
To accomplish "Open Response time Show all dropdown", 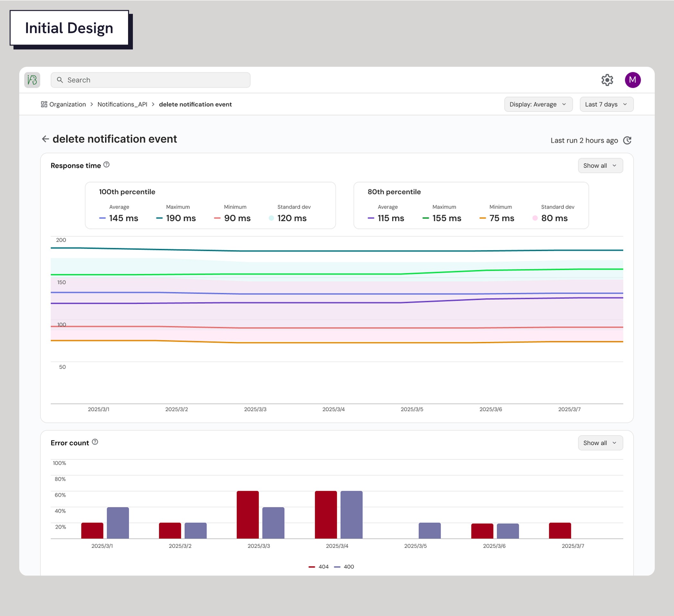I will tap(600, 166).
